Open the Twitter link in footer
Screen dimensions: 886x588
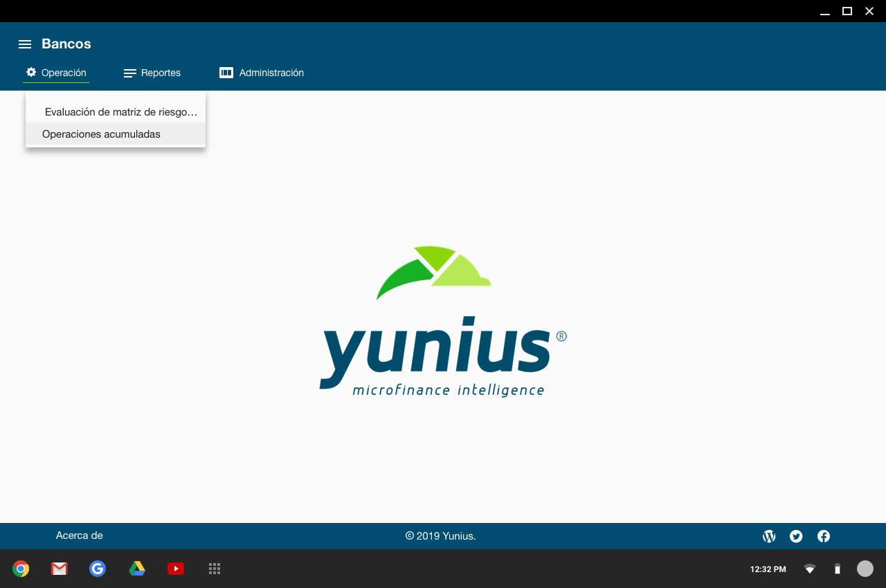(x=796, y=536)
